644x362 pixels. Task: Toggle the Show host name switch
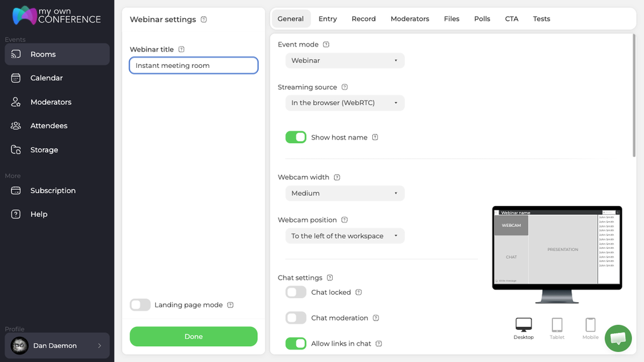[296, 137]
